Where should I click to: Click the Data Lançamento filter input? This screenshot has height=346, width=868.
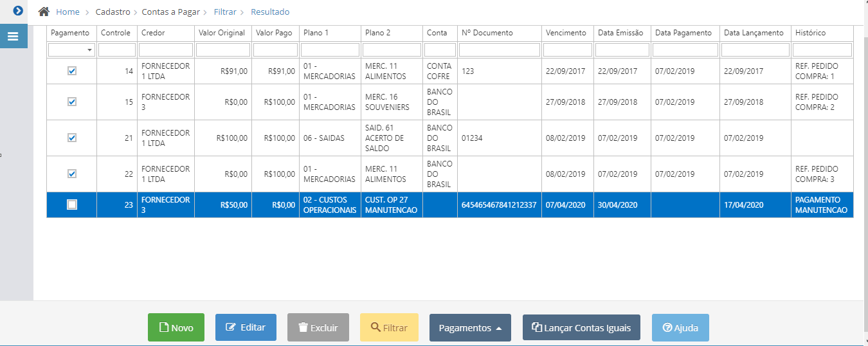[755, 50]
